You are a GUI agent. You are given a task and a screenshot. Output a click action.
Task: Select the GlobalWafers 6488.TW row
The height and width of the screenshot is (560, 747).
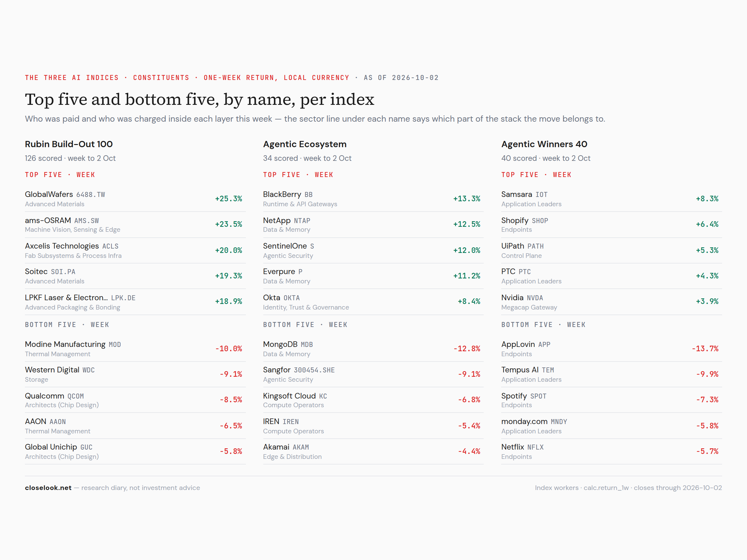(x=135, y=199)
